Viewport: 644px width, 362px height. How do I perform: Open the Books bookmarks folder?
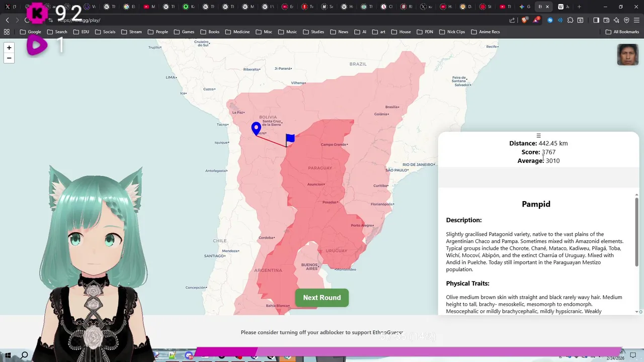pyautogui.click(x=210, y=32)
